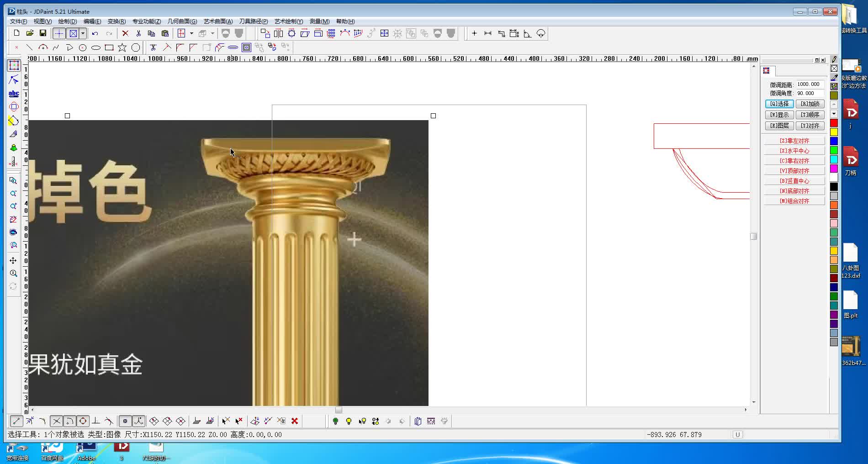Open a file using the folder icon

30,33
